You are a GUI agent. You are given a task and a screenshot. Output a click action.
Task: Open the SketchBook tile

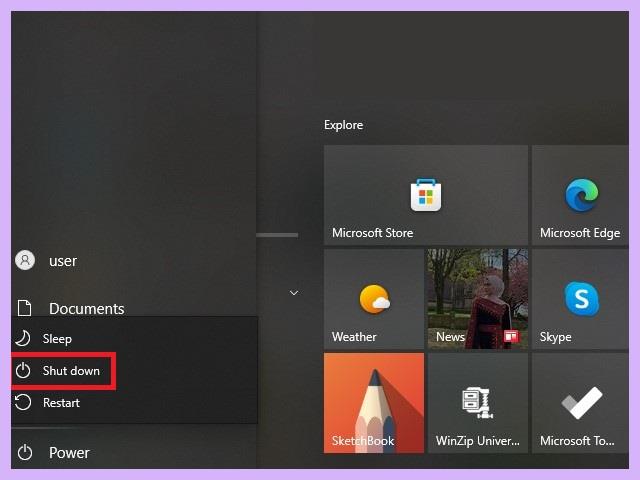374,403
